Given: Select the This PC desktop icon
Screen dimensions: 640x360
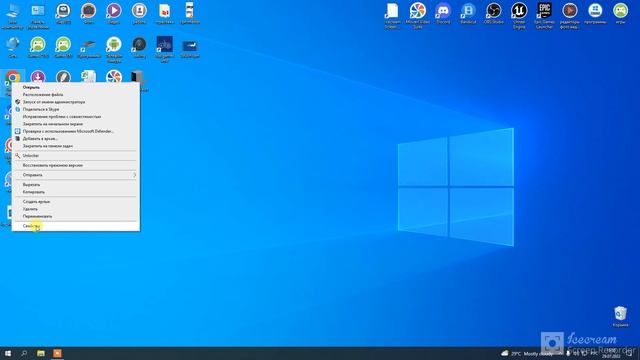Looking at the screenshot, I should [x=13, y=16].
